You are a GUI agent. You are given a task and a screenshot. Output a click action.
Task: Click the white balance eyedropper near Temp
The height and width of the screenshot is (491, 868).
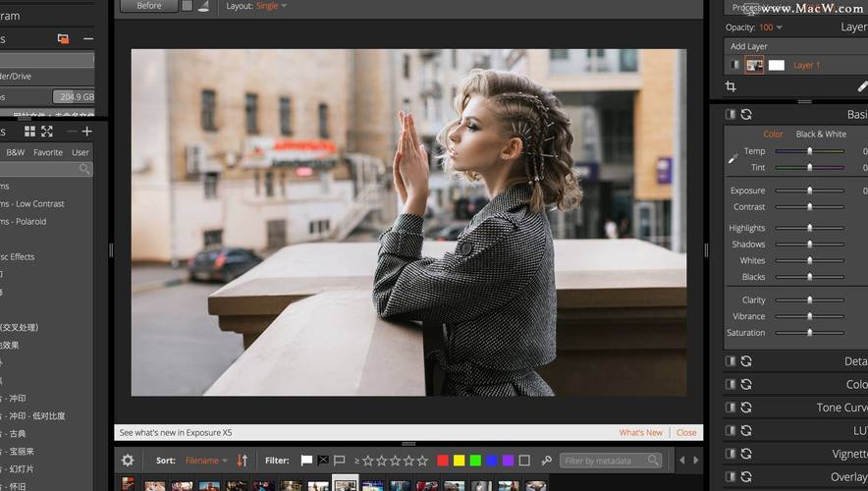732,158
